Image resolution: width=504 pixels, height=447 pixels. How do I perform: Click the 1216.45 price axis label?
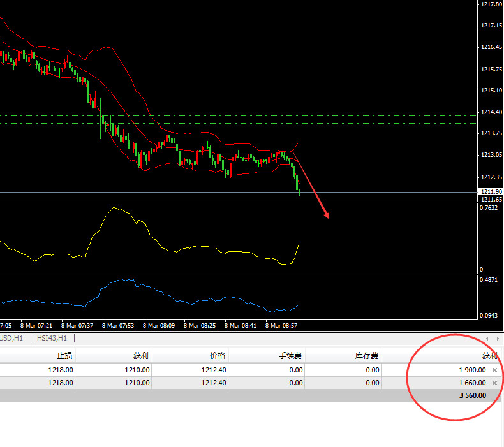(x=491, y=47)
